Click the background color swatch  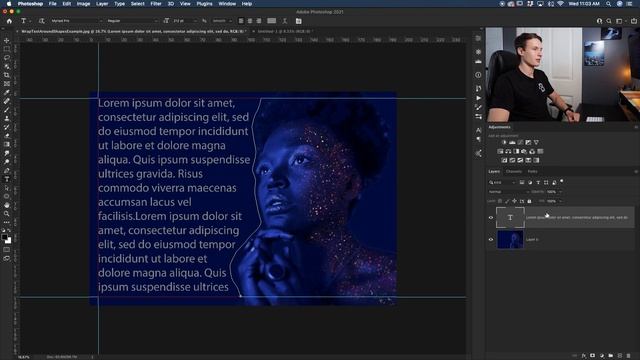point(9,241)
